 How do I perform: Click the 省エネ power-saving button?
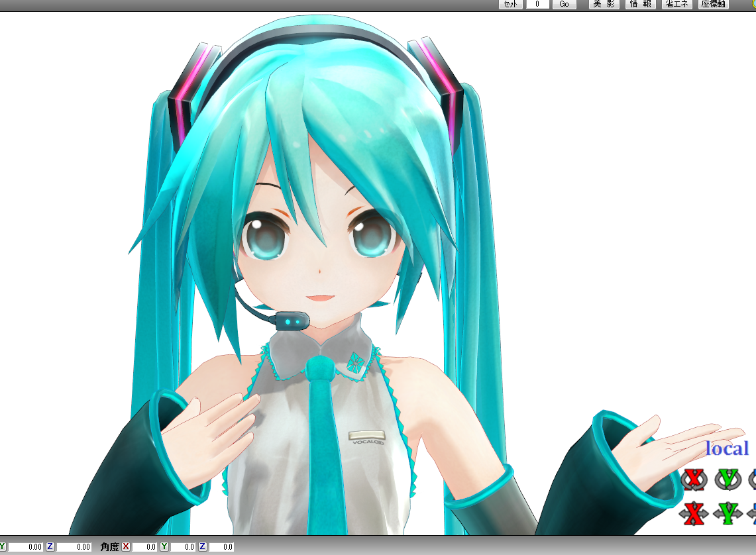(677, 5)
